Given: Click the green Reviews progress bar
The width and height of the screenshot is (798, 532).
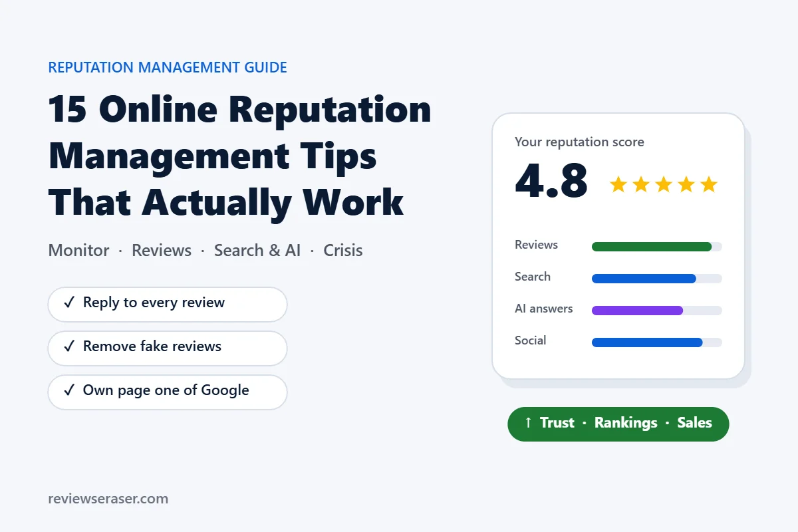Looking at the screenshot, I should [x=652, y=247].
